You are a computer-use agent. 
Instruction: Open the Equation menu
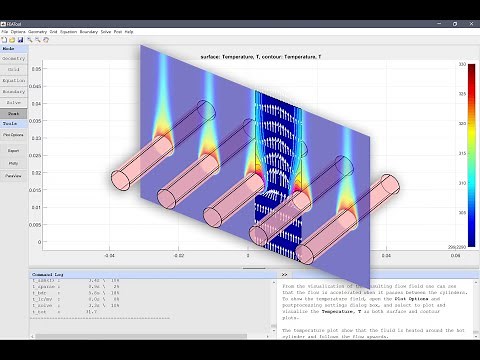pos(68,32)
